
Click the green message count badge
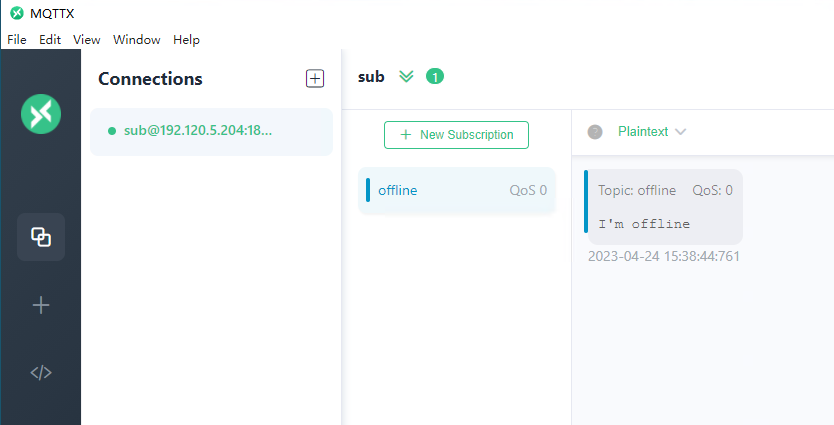(x=435, y=77)
